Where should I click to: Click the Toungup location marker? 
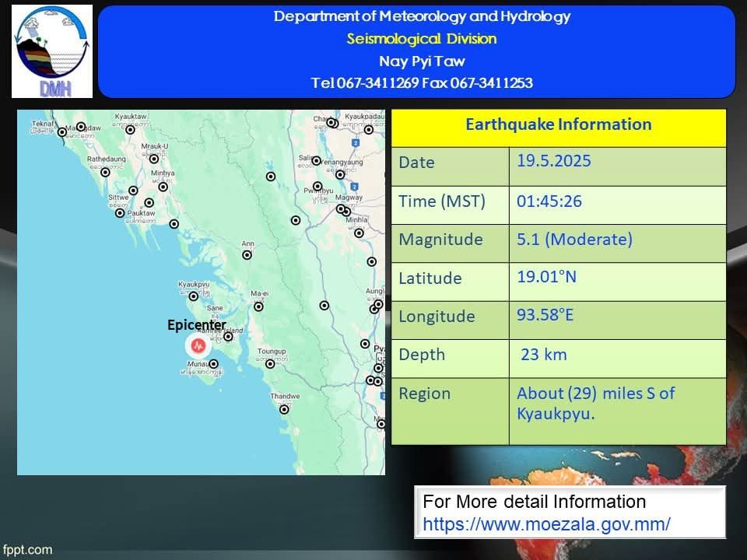click(270, 363)
